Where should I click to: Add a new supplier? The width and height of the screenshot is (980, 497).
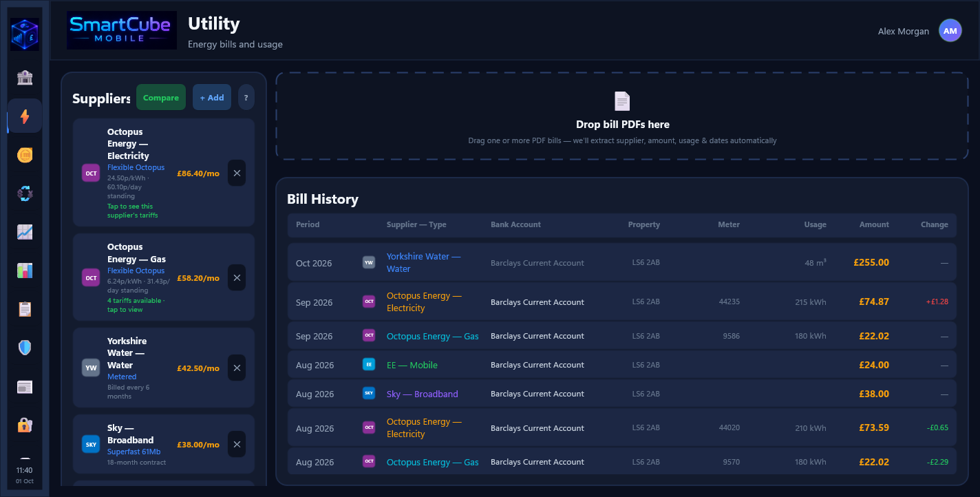point(212,98)
